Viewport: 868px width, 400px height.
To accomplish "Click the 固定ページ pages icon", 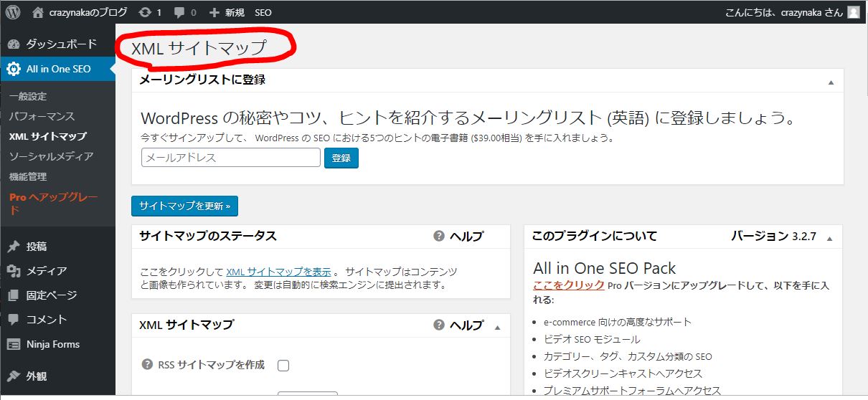I will click(x=14, y=295).
